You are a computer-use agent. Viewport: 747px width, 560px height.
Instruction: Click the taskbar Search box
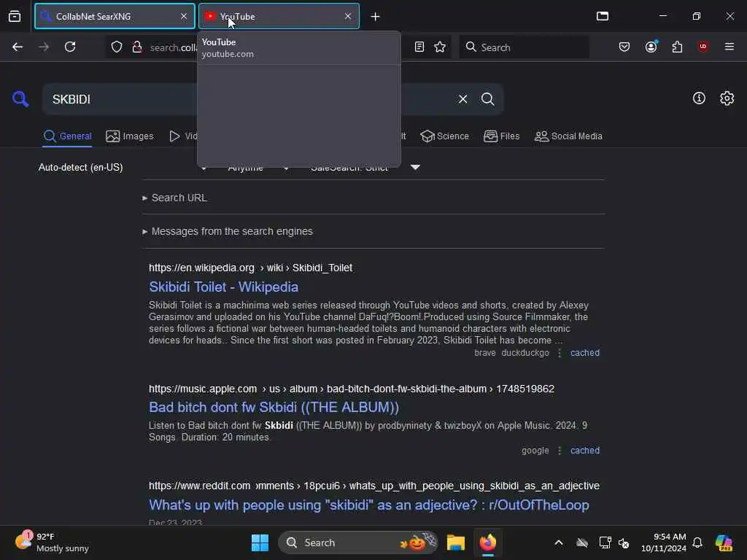click(358, 542)
